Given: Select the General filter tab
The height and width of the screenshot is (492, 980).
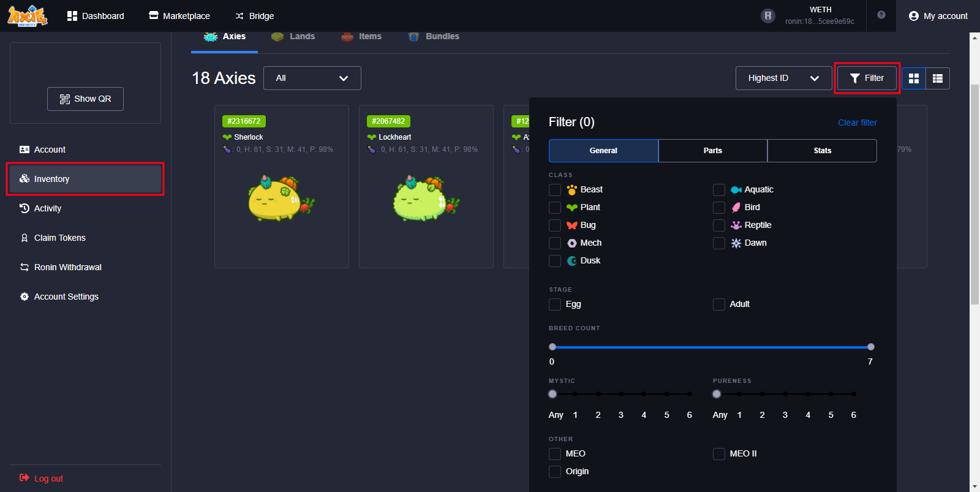Looking at the screenshot, I should coord(603,151).
